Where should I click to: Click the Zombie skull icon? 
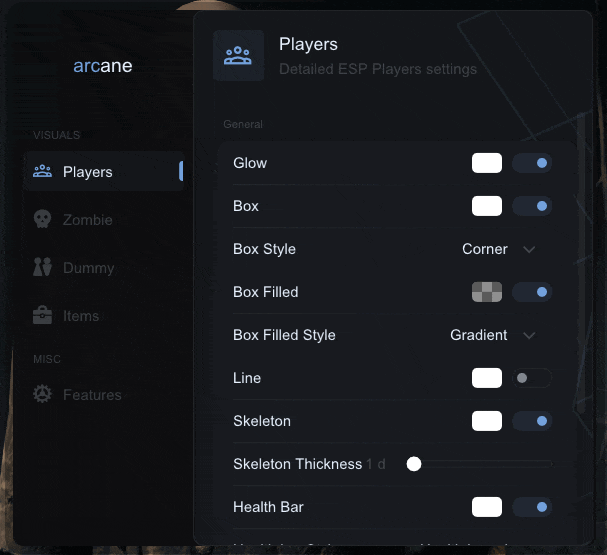43,219
